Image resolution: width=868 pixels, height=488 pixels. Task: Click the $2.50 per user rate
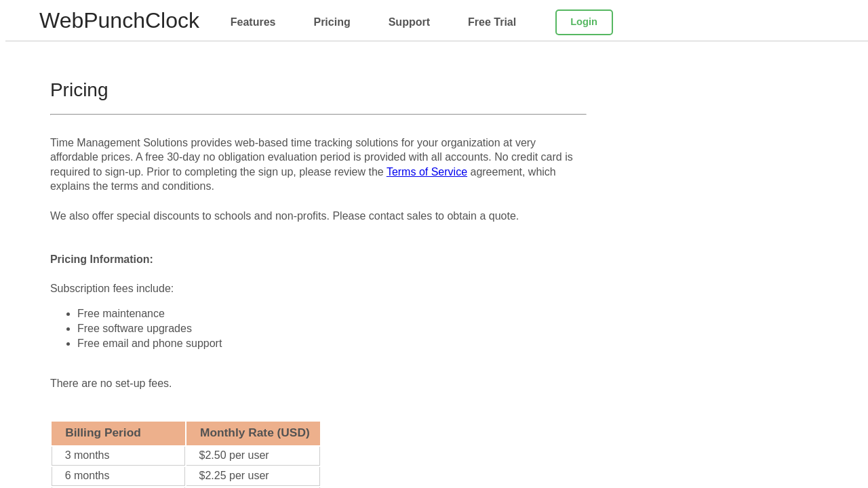tap(234, 455)
